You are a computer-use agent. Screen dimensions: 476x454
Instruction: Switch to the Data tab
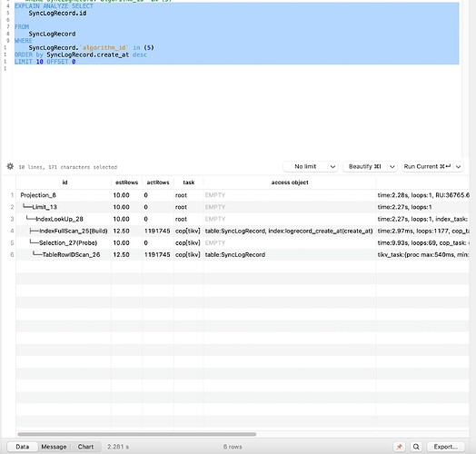click(x=23, y=447)
